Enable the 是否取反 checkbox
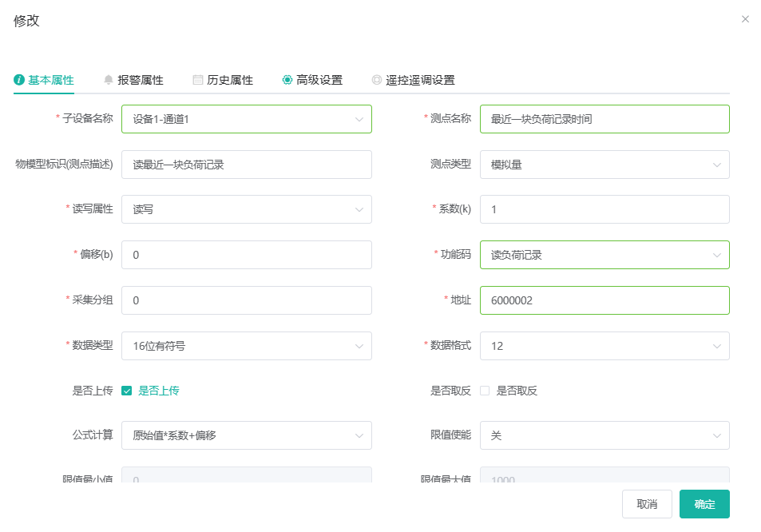The height and width of the screenshot is (532, 761). 485,391
